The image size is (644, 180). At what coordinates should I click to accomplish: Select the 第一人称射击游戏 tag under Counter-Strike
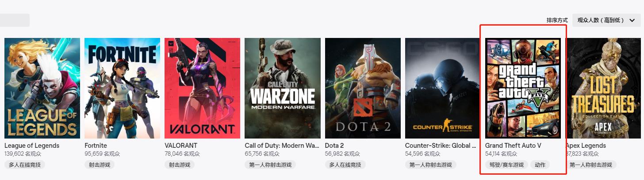point(430,165)
